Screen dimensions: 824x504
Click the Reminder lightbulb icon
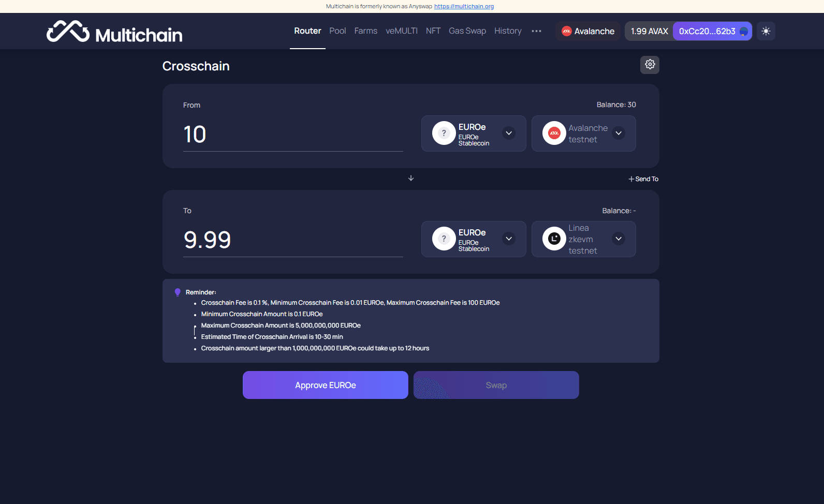pos(178,292)
